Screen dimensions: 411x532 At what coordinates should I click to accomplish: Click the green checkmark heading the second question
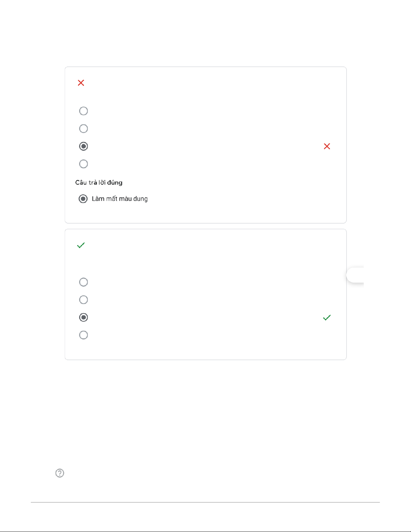(x=81, y=245)
